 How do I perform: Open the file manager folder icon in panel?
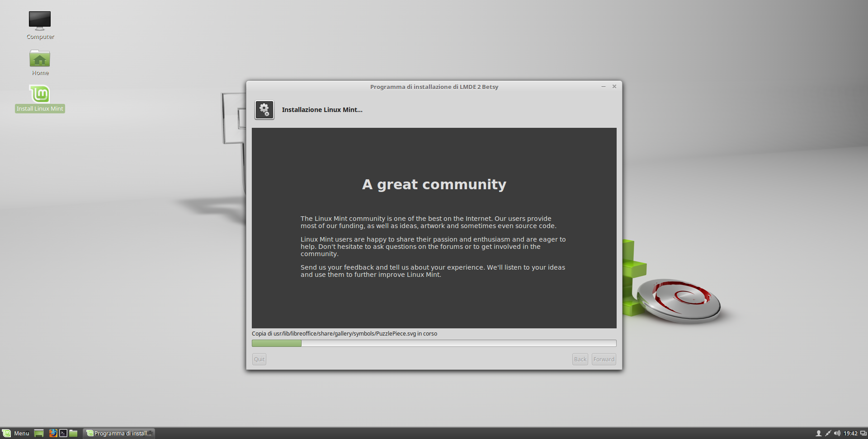pyautogui.click(x=73, y=433)
